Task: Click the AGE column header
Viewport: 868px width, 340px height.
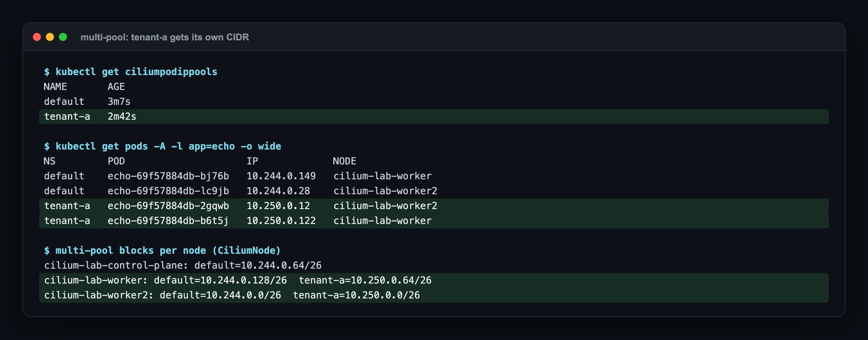Action: (116, 87)
